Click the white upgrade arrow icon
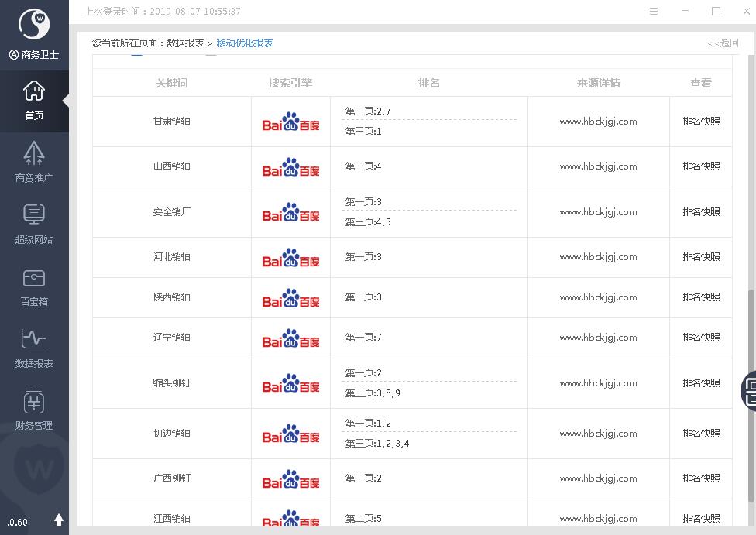Viewport: 756px width, 535px height. 59,520
